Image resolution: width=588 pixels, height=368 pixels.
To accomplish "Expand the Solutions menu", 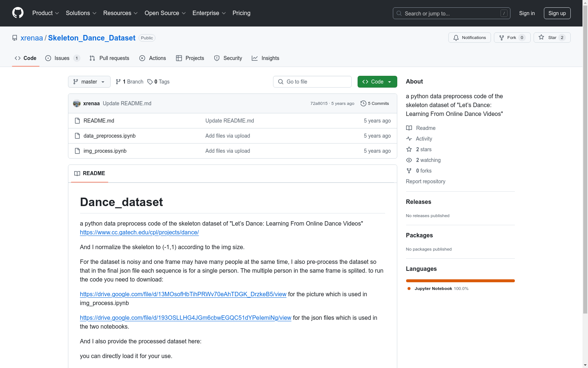I will pos(81,13).
